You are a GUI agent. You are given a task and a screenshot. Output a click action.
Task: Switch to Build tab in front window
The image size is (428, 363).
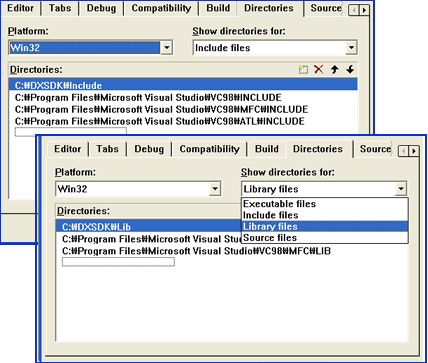(x=267, y=149)
